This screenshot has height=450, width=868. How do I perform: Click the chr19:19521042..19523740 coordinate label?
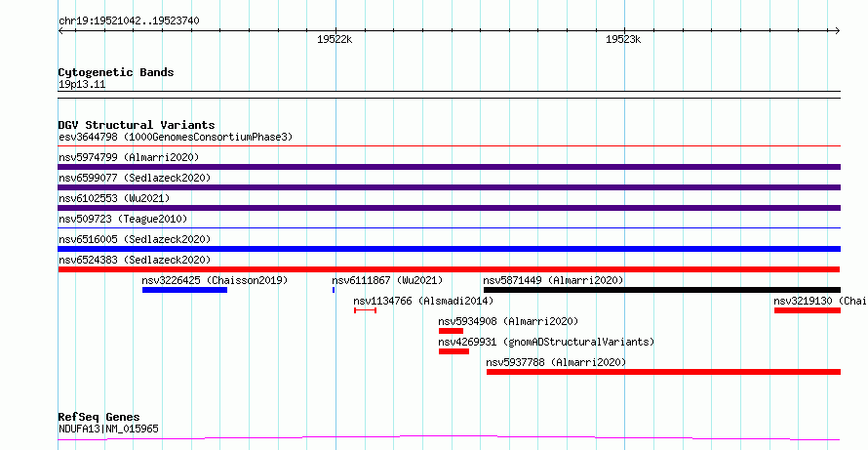129,21
